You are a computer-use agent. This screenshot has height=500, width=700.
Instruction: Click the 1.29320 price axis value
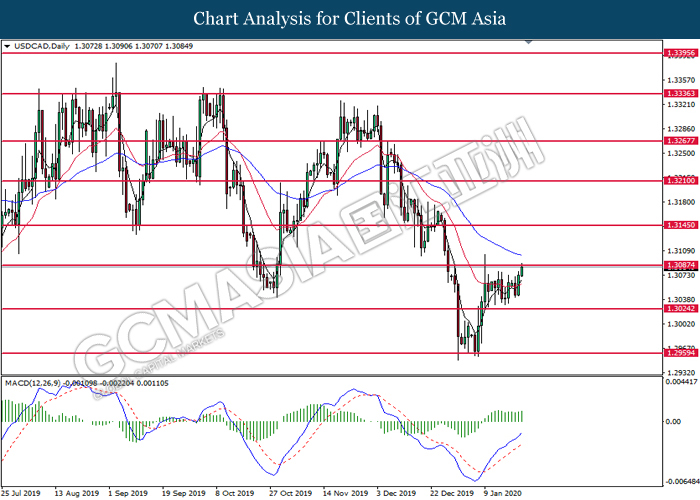coord(681,372)
